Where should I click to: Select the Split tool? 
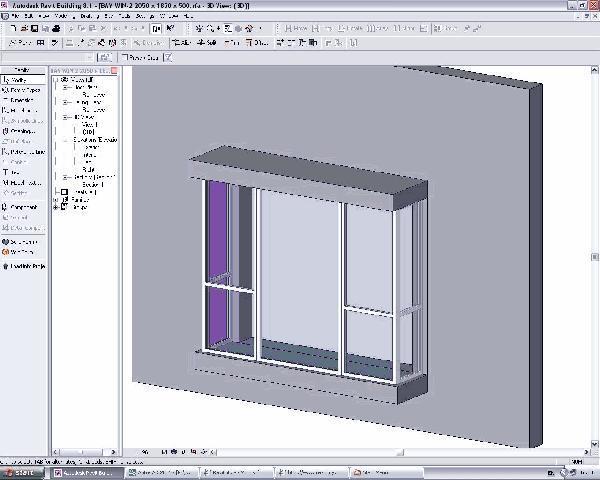click(207, 43)
